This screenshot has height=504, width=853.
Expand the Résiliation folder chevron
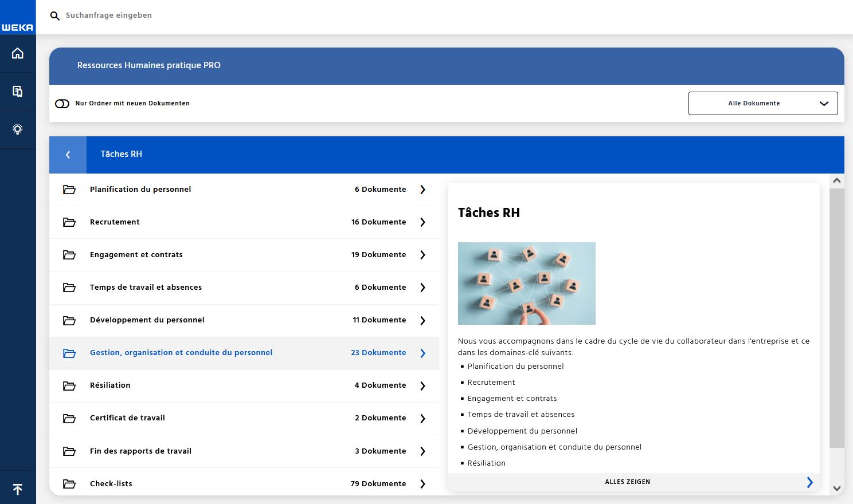tap(422, 386)
